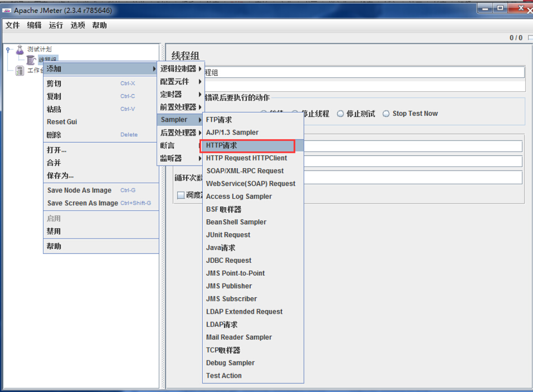Open the 运行 menu in menu bar

56,26
